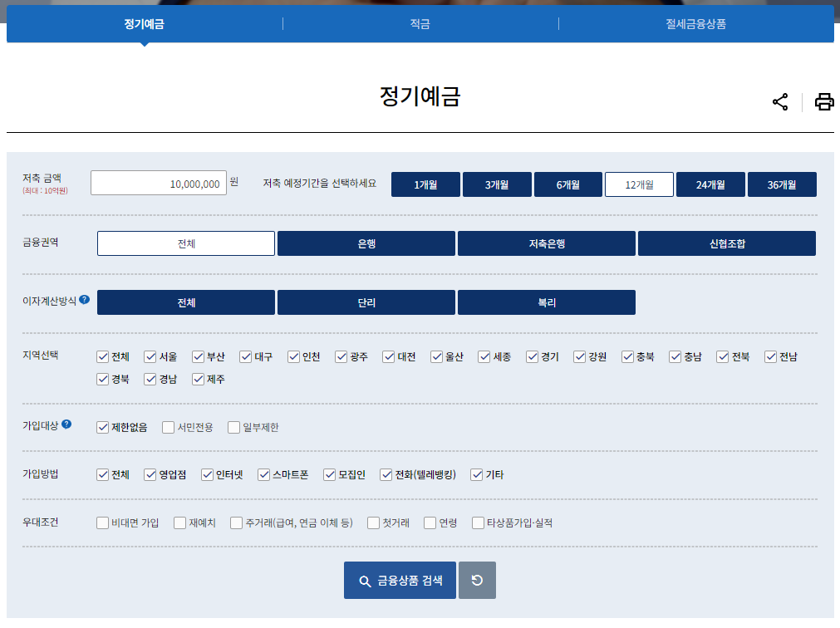Screen dimensions: 840x628
Task: Uncheck the 서울 region checkbox
Action: point(150,357)
